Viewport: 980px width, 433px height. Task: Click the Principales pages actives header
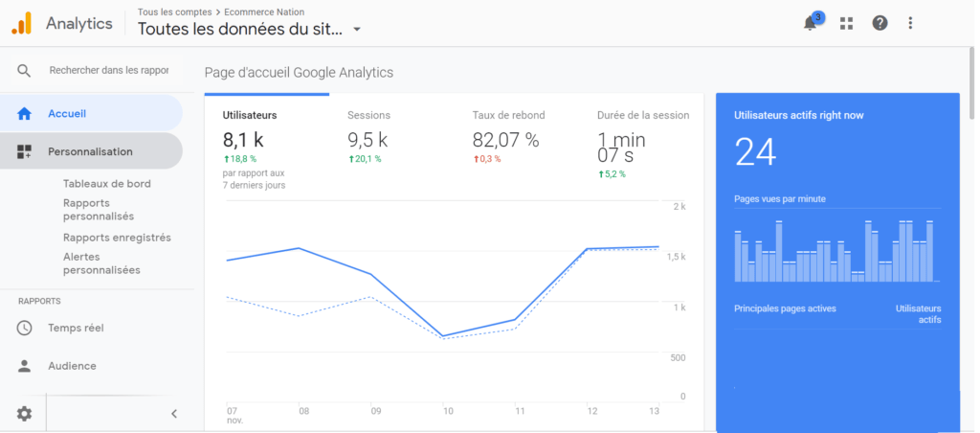tap(785, 308)
